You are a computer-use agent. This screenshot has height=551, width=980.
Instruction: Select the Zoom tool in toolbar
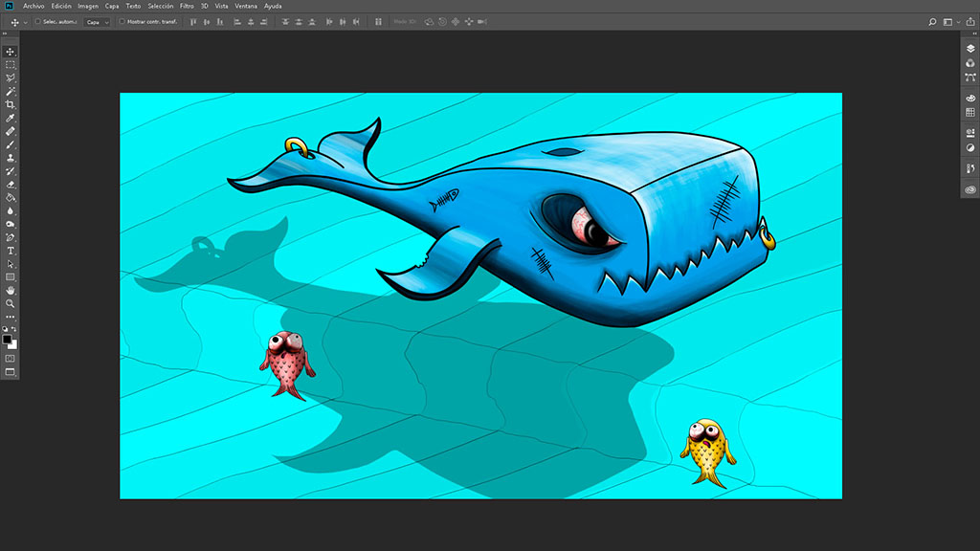11,303
